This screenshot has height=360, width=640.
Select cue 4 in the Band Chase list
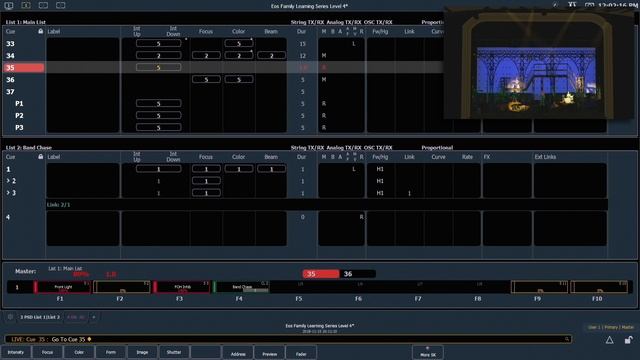(x=8, y=217)
